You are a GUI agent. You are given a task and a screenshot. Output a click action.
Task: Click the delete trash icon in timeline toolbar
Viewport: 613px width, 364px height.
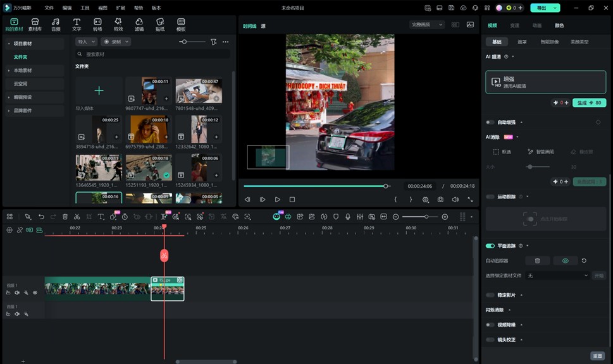pyautogui.click(x=65, y=217)
